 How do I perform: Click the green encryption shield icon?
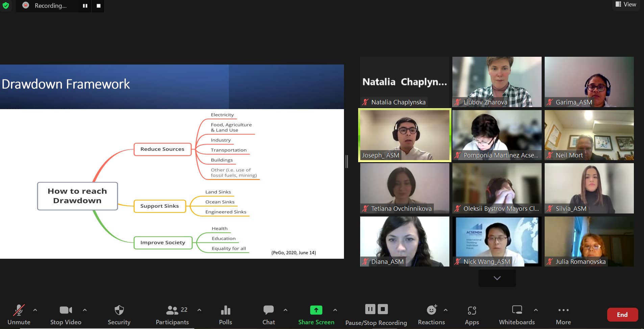pos(6,5)
